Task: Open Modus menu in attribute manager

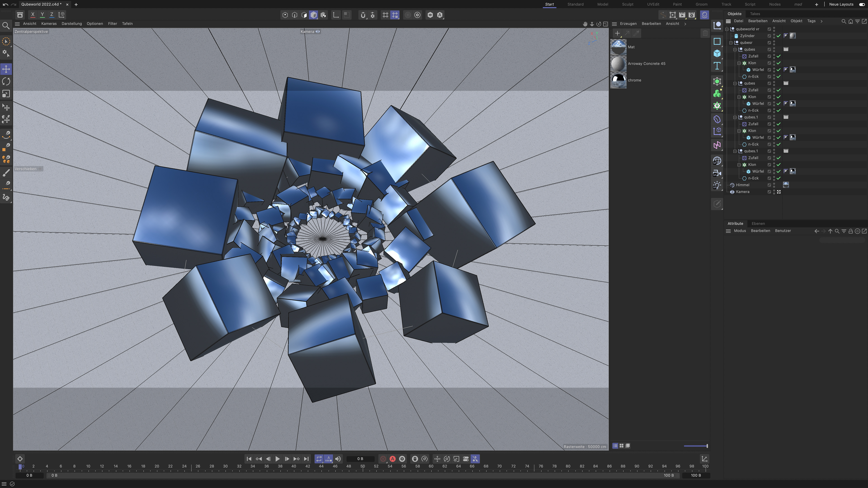Action: (740, 231)
